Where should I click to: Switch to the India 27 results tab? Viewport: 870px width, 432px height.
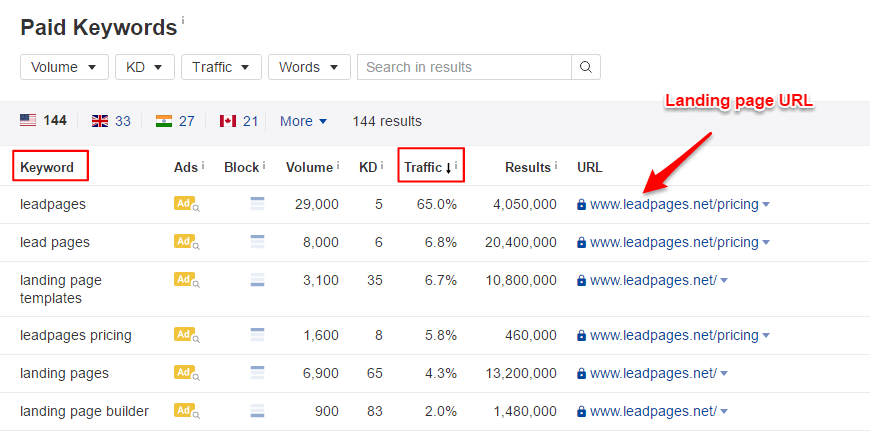(175, 121)
